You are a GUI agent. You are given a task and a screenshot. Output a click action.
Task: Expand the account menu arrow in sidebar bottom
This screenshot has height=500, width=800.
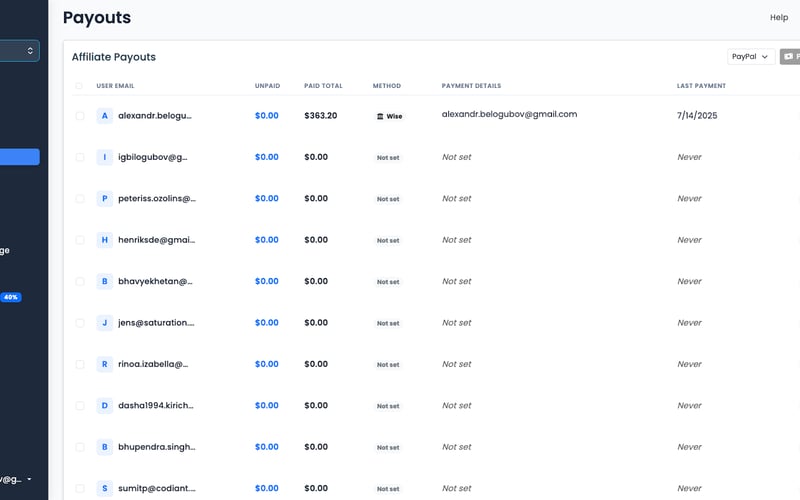tap(29, 479)
